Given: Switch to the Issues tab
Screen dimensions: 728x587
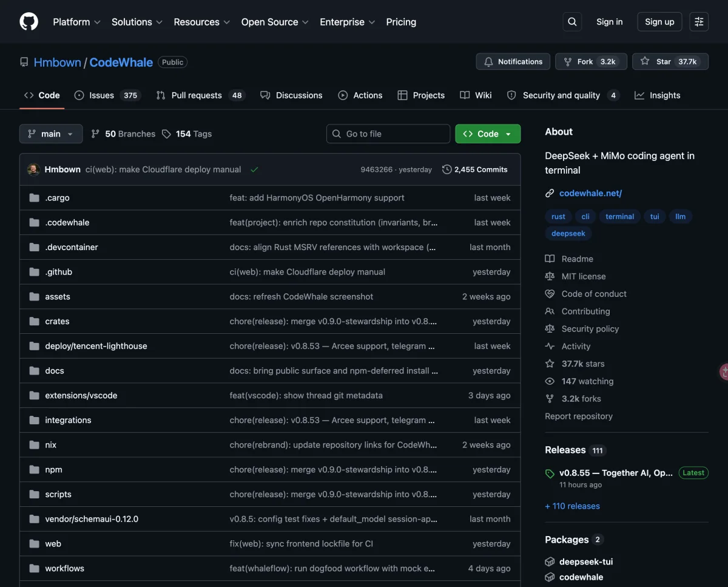Looking at the screenshot, I should [x=108, y=95].
